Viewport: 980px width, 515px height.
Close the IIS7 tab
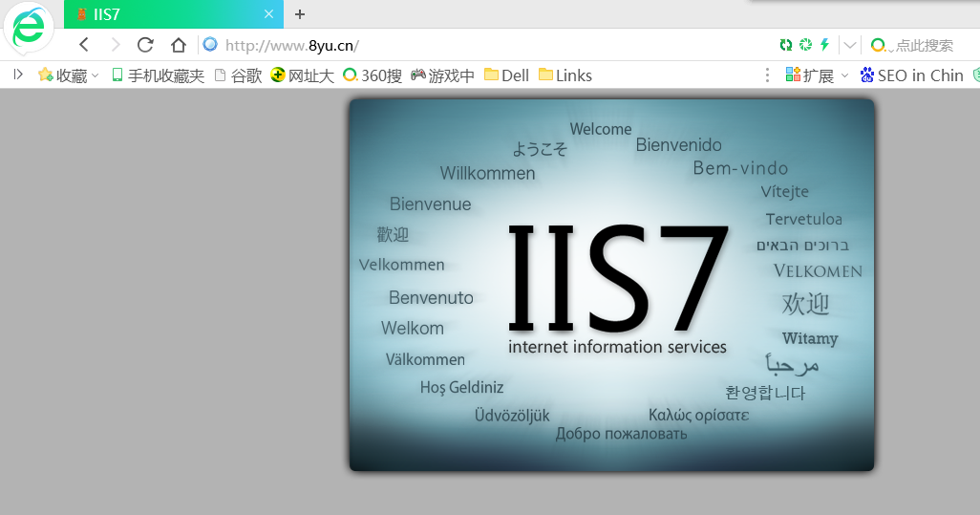(x=268, y=13)
